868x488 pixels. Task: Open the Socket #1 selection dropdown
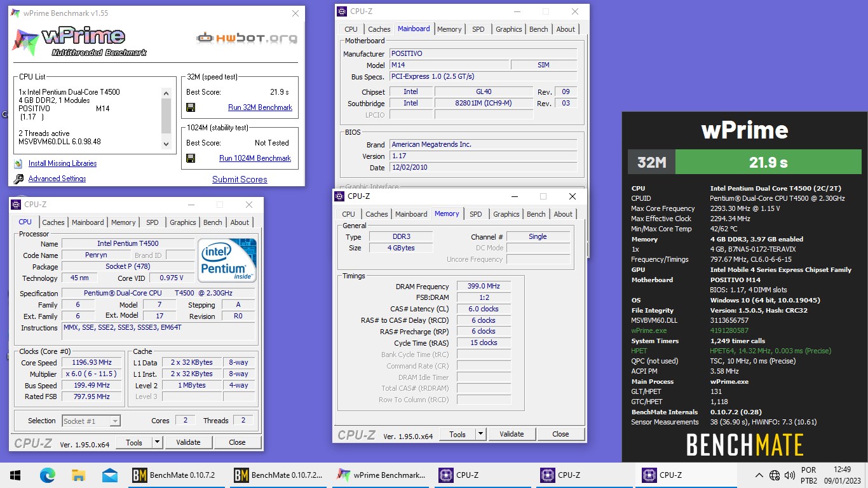coord(115,421)
